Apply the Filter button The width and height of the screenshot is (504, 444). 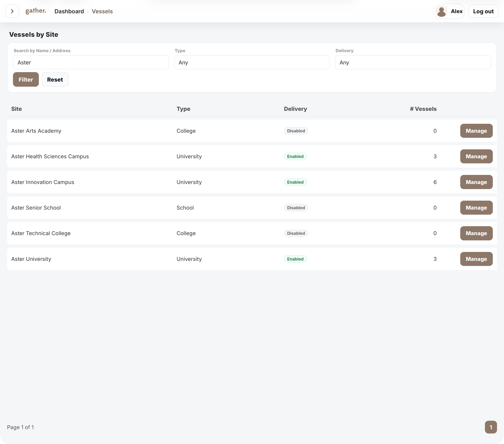pos(26,79)
